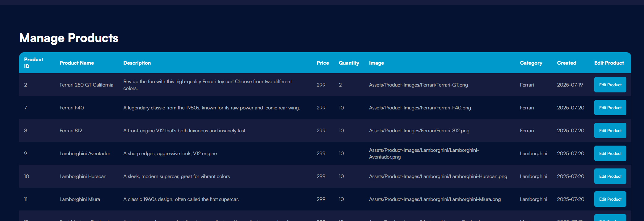Select the Ferrari 812 name cell

point(71,130)
